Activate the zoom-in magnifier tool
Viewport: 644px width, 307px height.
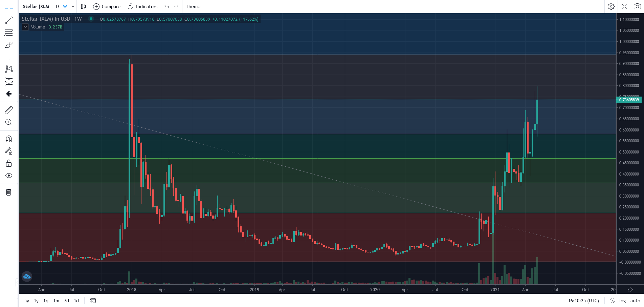tap(9, 122)
